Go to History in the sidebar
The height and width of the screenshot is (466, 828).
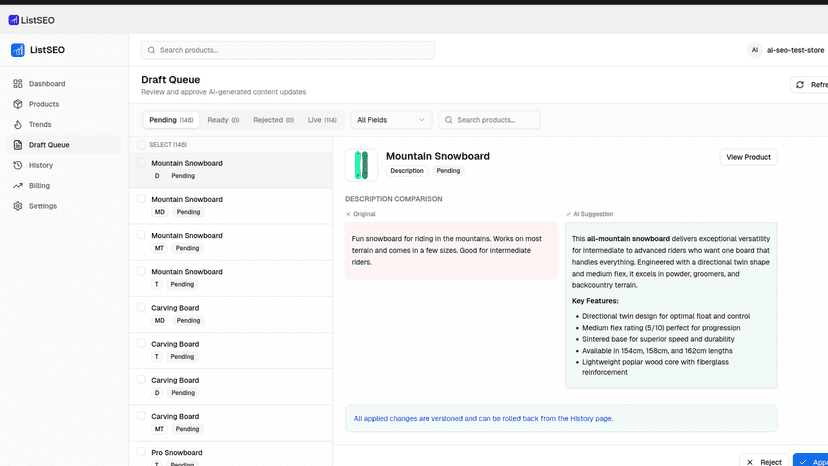click(63, 165)
